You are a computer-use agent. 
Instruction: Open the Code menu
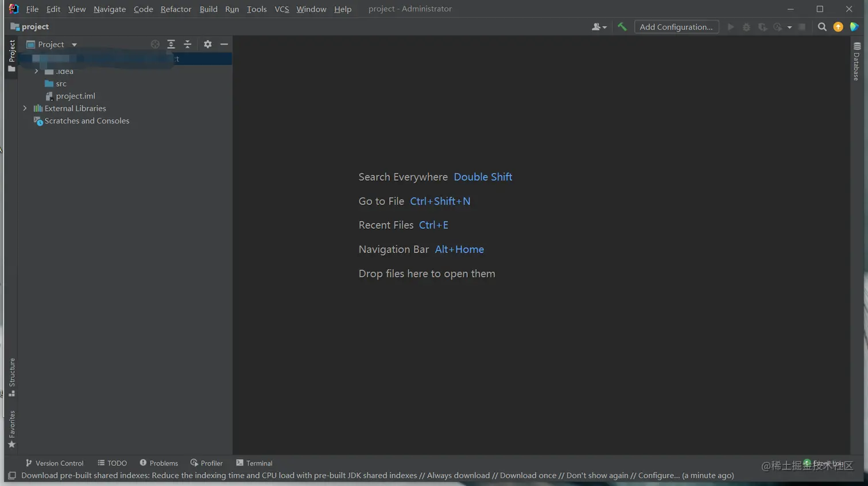coord(144,9)
